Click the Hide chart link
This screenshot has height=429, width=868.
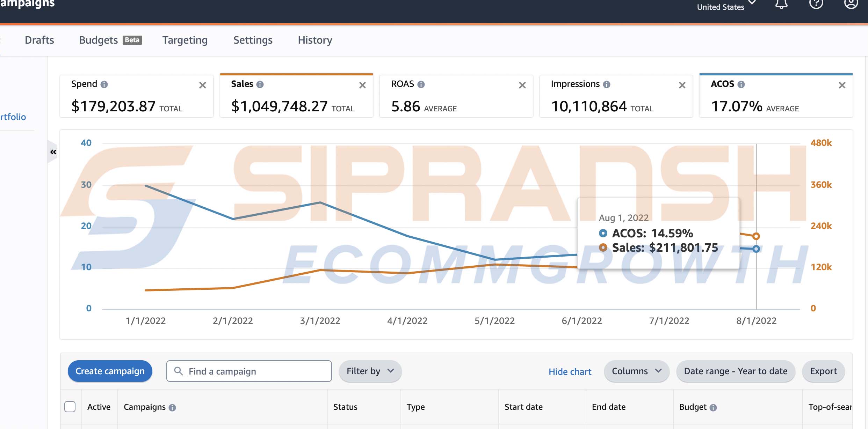(x=570, y=372)
